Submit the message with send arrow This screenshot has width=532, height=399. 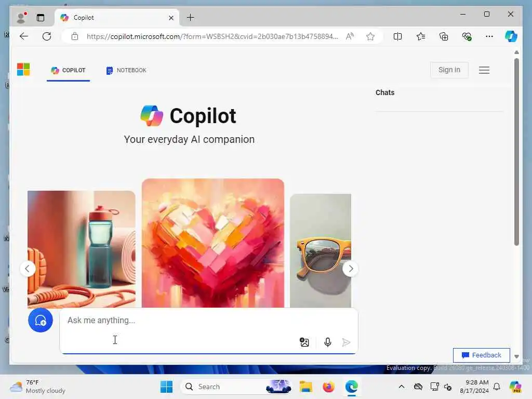(346, 342)
